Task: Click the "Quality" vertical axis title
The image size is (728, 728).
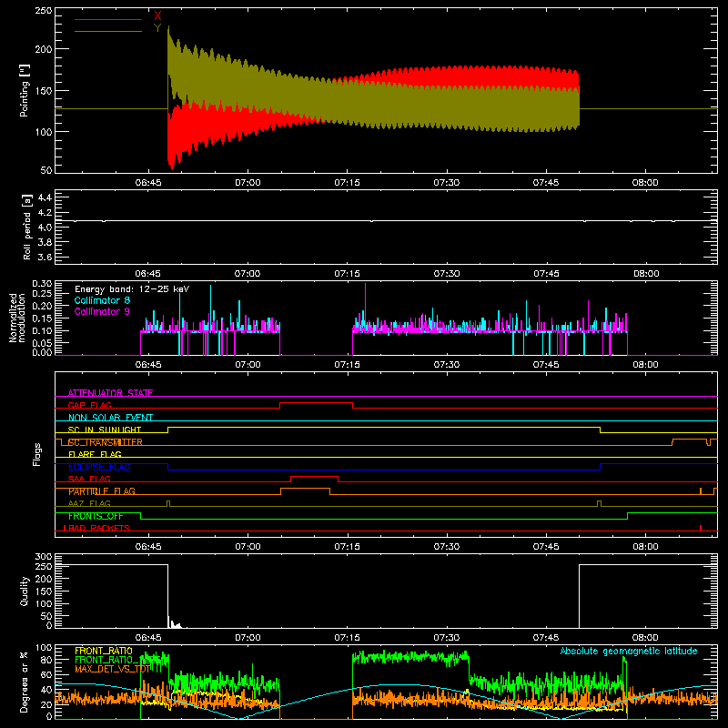Action: [x=25, y=591]
